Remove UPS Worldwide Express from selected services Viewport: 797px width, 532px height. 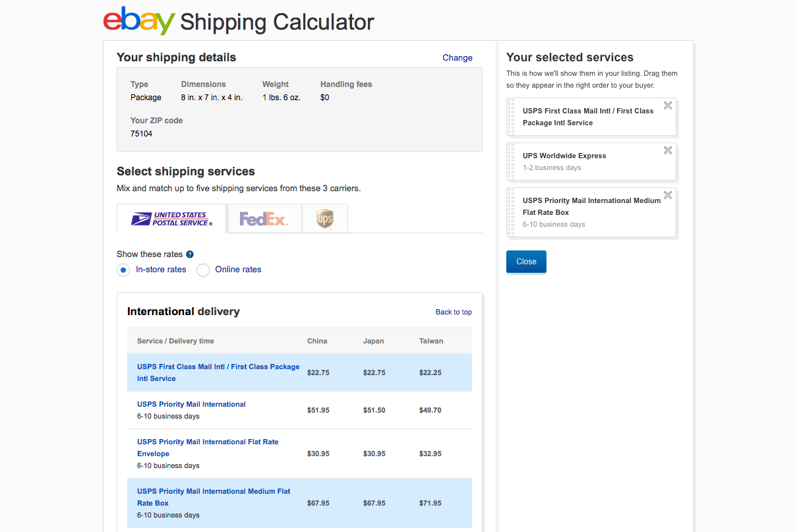[x=668, y=150]
